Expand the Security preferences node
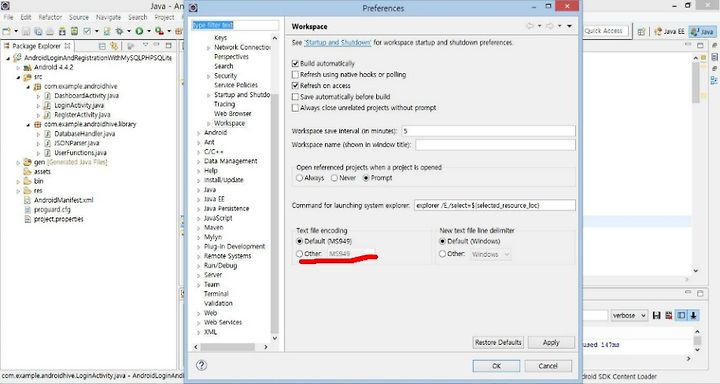The height and width of the screenshot is (384, 720). [x=209, y=76]
